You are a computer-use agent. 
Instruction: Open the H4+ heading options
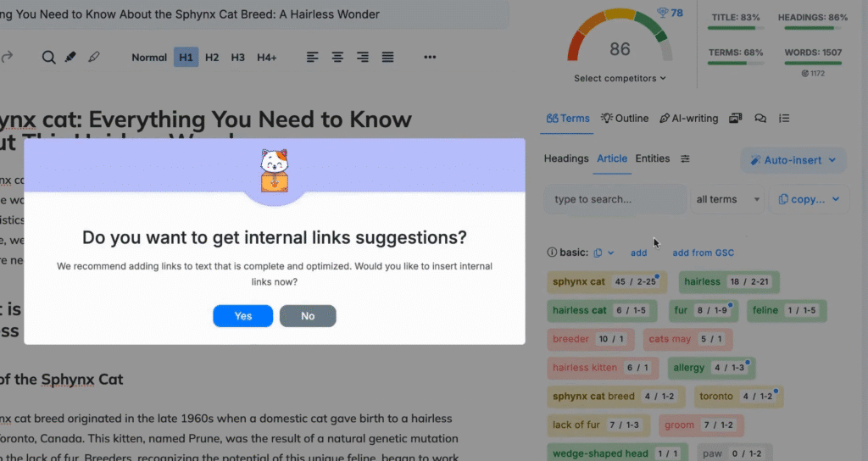[266, 58]
